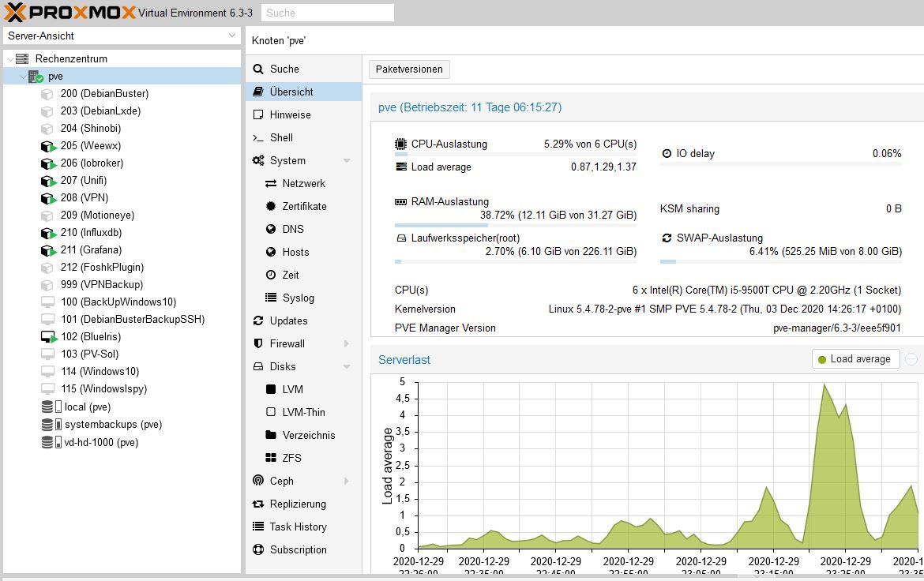Click the DNS globe icon

[270, 229]
